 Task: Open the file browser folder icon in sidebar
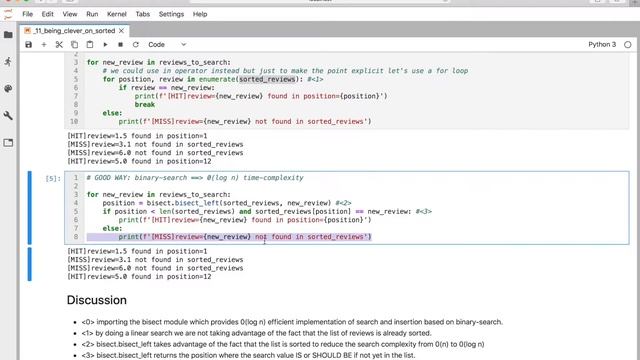8,35
